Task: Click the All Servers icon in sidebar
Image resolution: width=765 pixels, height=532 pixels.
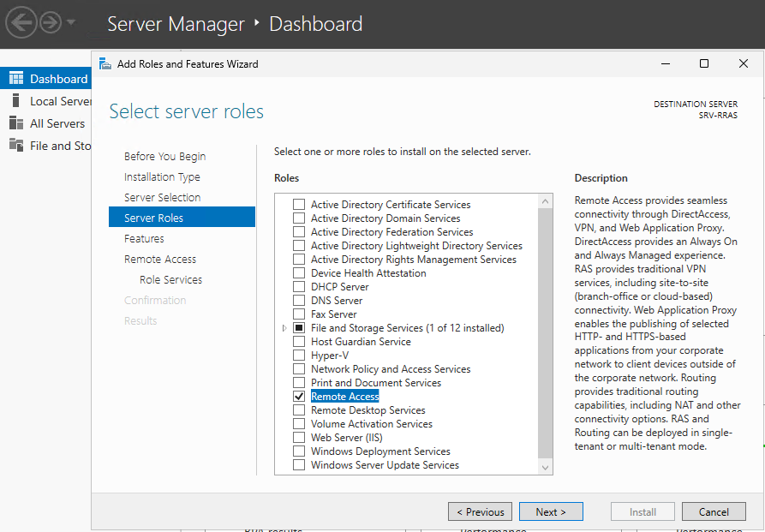Action: [15, 123]
